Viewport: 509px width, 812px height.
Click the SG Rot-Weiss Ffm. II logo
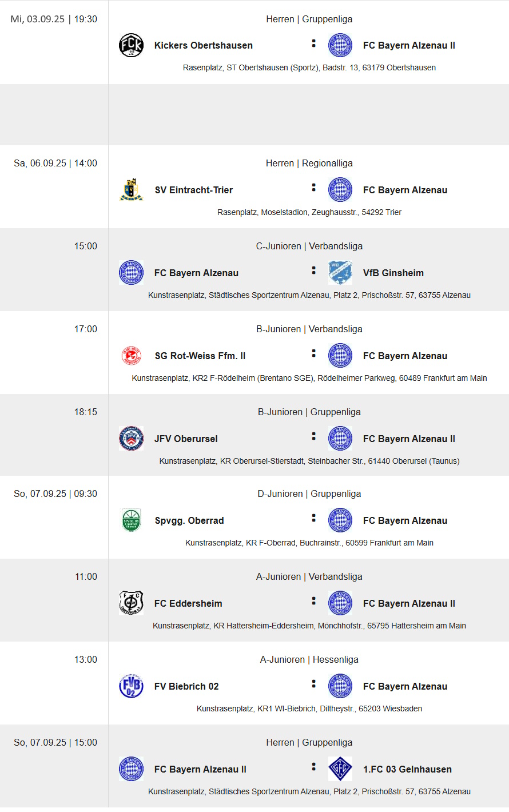pos(131,356)
